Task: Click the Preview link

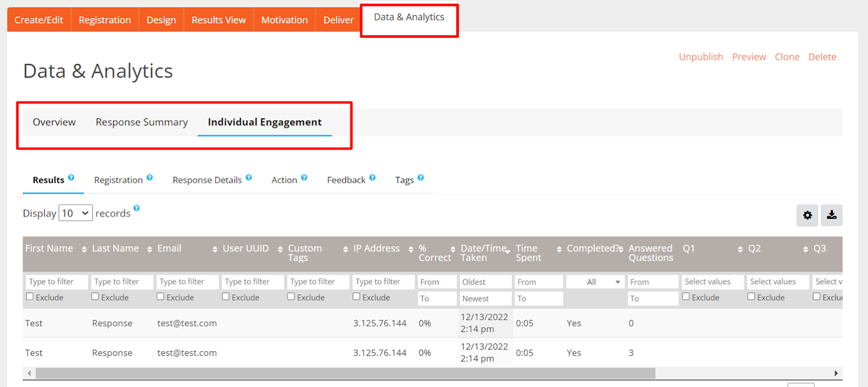Action: point(749,57)
